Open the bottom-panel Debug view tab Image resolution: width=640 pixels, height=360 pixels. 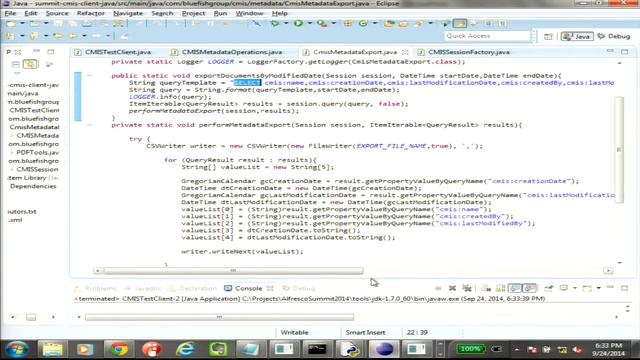pos(299,288)
